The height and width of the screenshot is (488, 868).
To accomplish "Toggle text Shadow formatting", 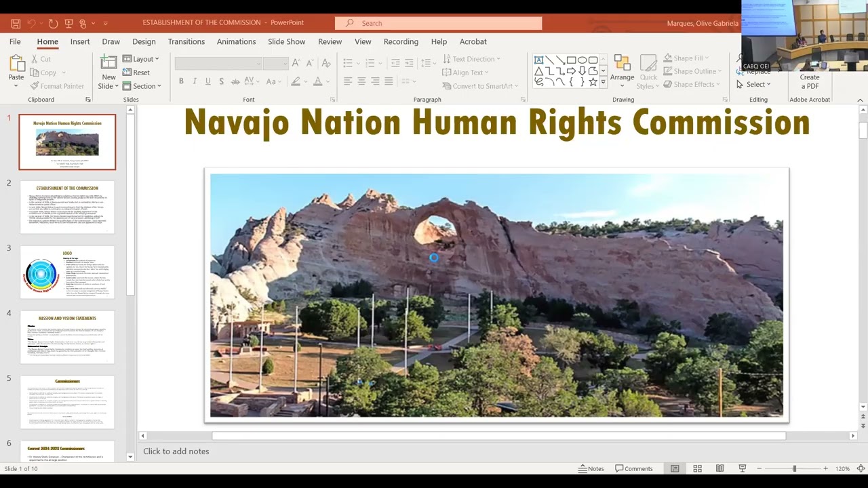I will [x=222, y=81].
